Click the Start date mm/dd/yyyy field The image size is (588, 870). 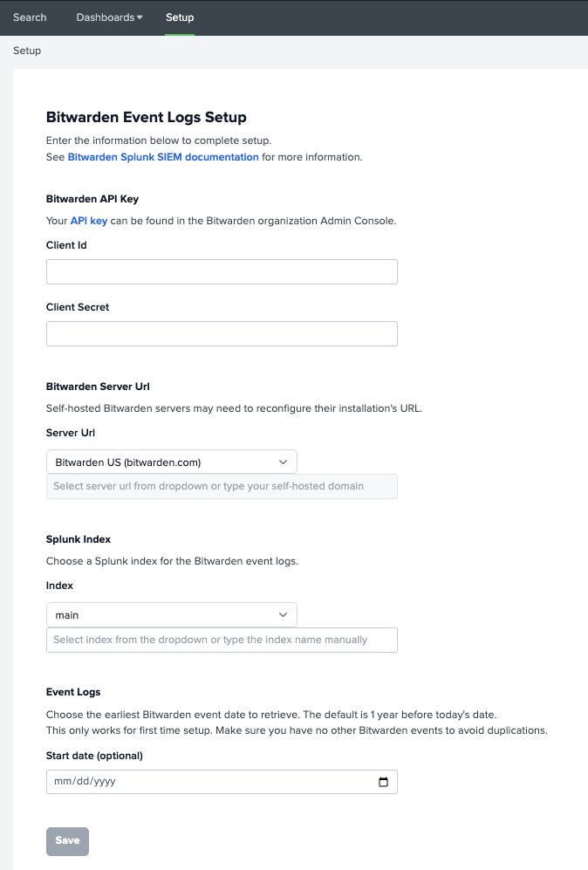coord(201,782)
